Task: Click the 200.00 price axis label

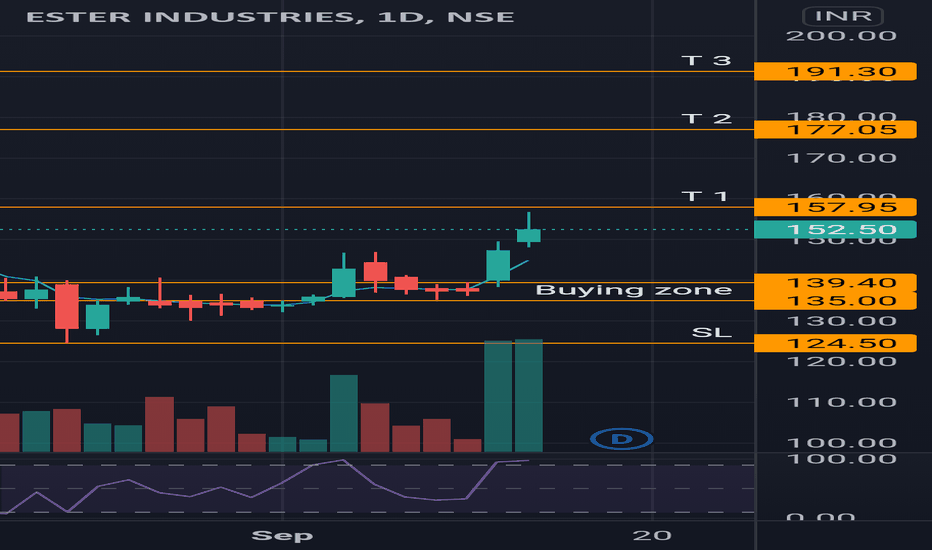Action: pos(841,36)
